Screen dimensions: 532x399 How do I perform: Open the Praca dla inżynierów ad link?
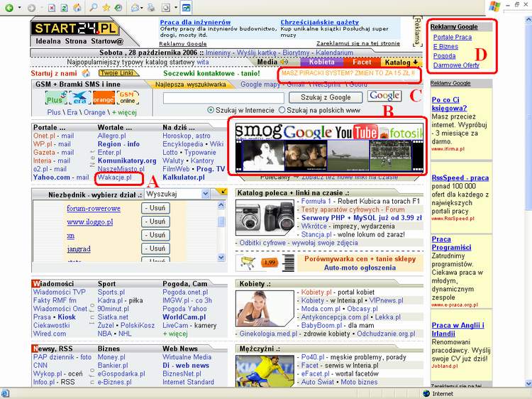pyautogui.click(x=195, y=22)
